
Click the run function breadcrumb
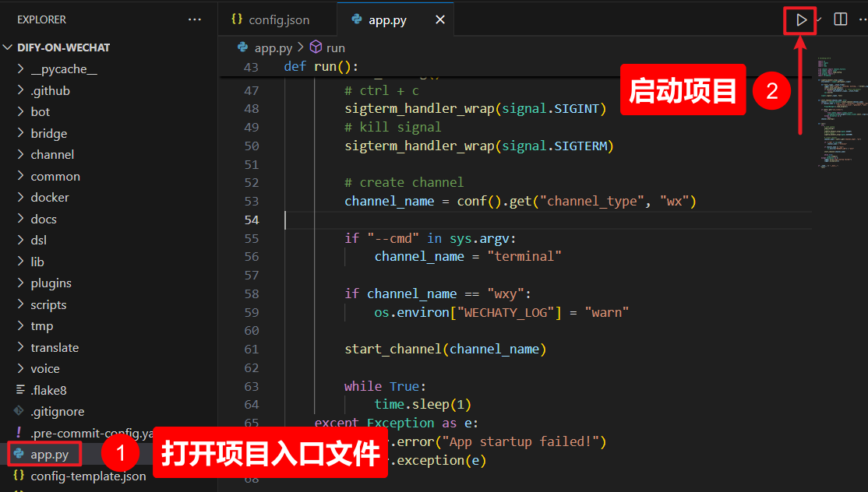coord(336,48)
